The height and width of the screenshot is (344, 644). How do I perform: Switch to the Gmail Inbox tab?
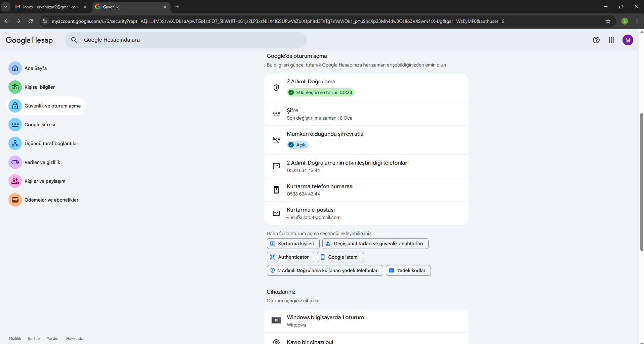pos(51,7)
